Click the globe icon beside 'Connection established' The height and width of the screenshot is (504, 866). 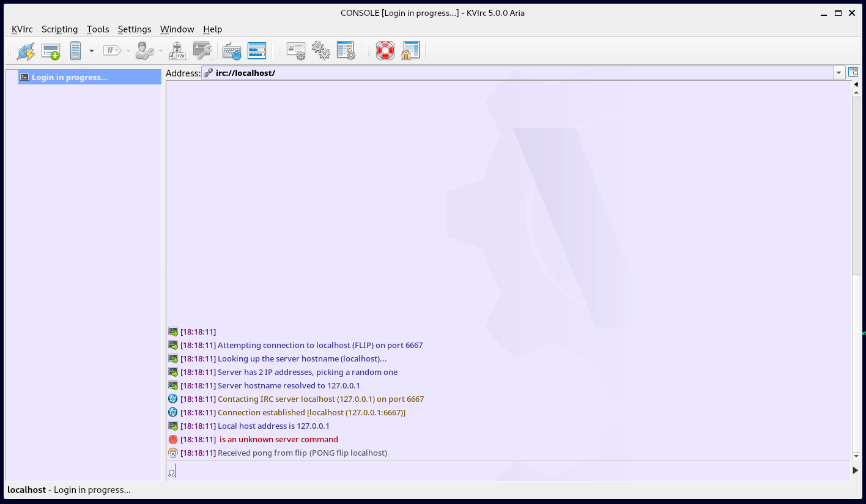173,412
